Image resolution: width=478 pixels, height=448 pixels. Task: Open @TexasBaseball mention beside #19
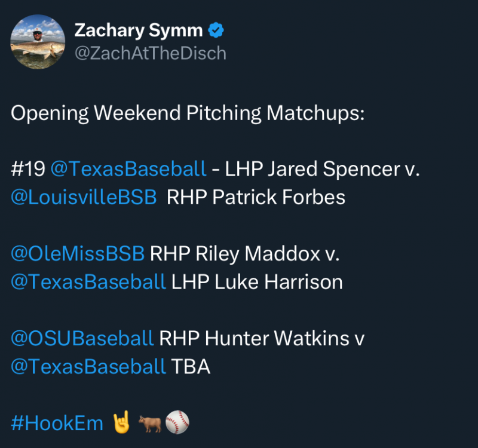point(128,169)
